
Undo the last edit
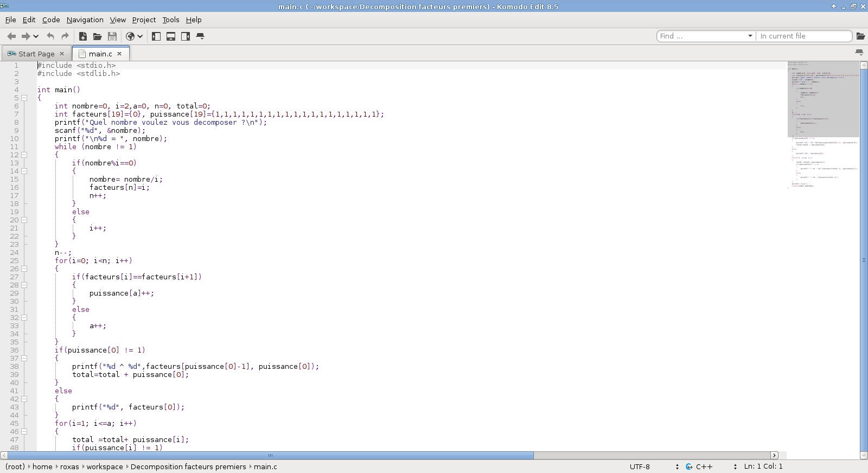point(50,36)
